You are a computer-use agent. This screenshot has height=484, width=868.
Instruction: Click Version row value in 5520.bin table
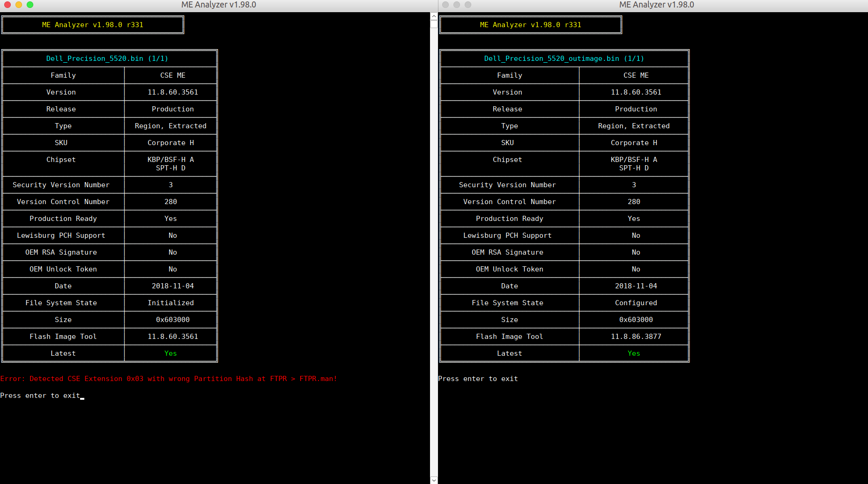click(173, 92)
